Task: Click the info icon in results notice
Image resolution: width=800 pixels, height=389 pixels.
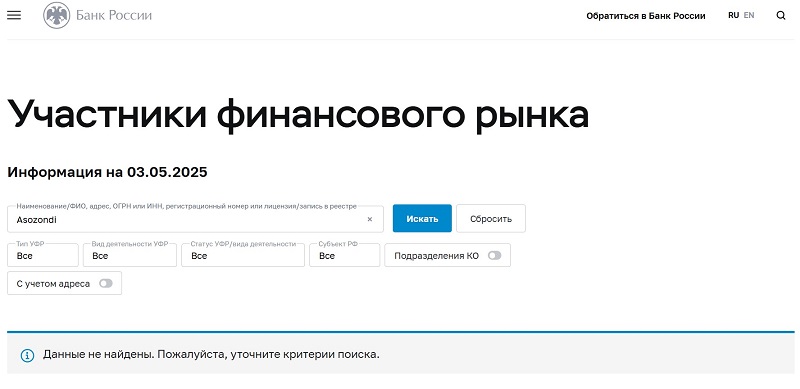Action: coord(27,355)
